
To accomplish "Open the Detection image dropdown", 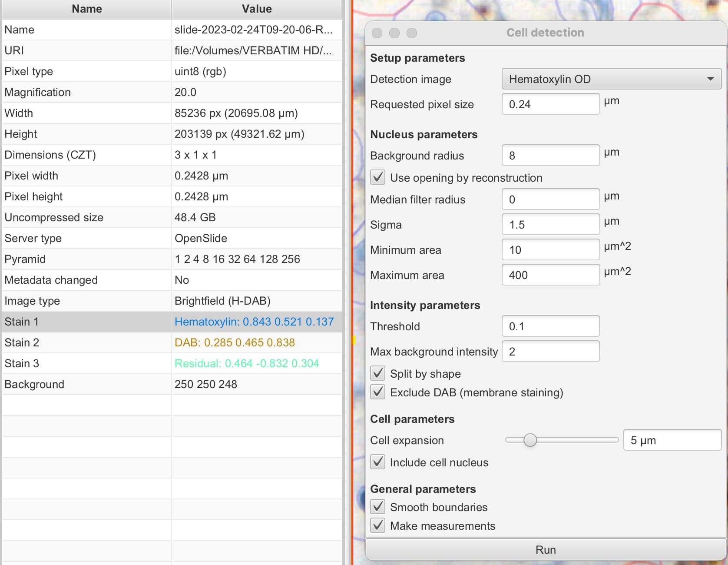I will [x=711, y=79].
